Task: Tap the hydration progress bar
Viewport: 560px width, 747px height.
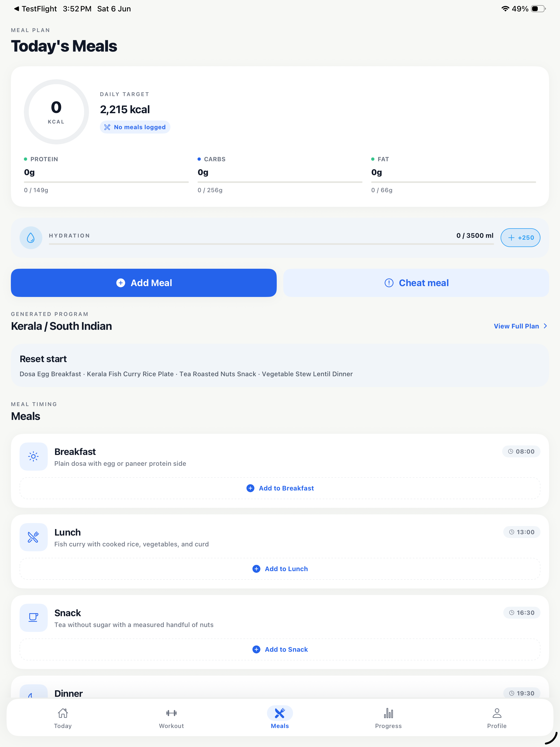Action: click(271, 244)
